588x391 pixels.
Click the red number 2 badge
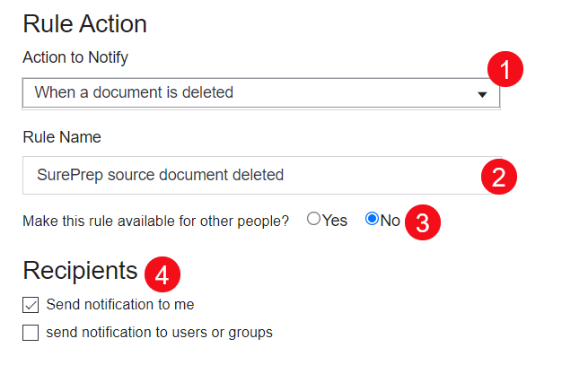click(499, 175)
